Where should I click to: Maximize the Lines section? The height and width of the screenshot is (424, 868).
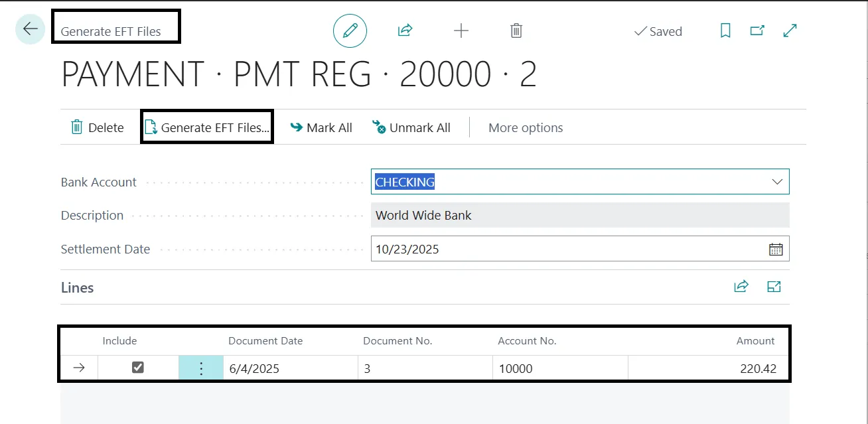[x=774, y=287]
